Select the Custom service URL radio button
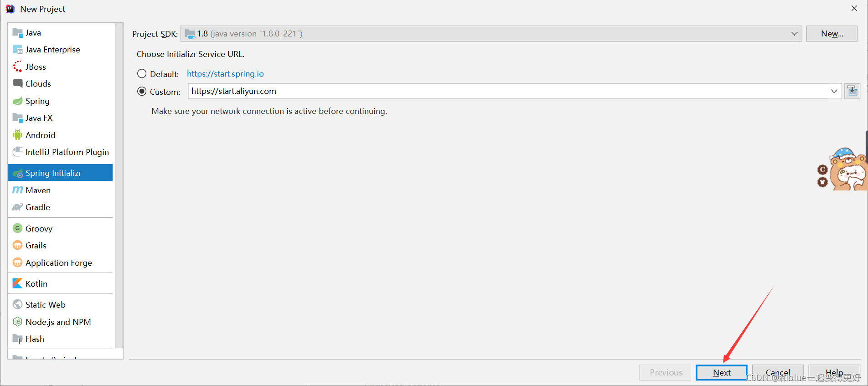Viewport: 868px width, 386px height. [142, 91]
